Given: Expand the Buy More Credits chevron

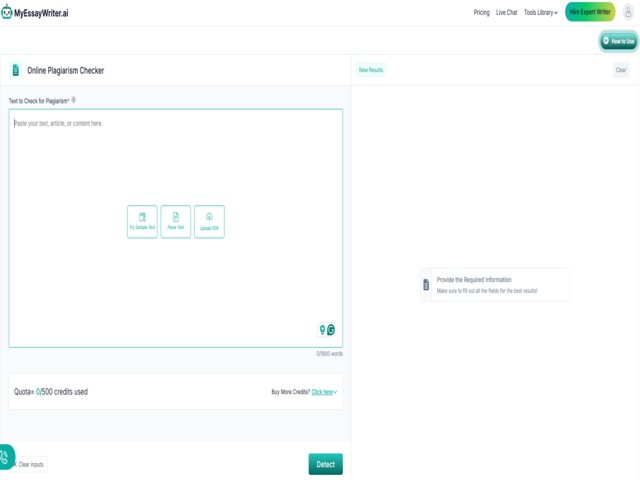Looking at the screenshot, I should click(336, 392).
